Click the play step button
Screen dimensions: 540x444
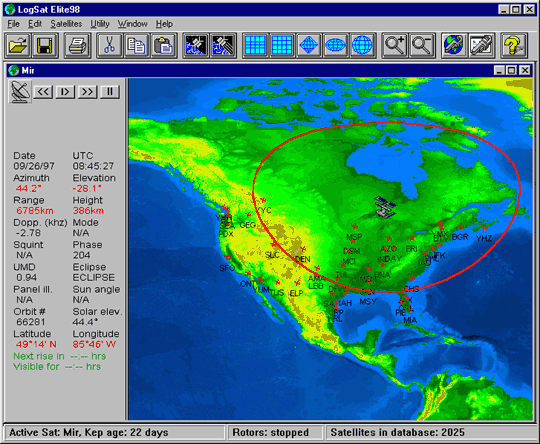(x=65, y=92)
